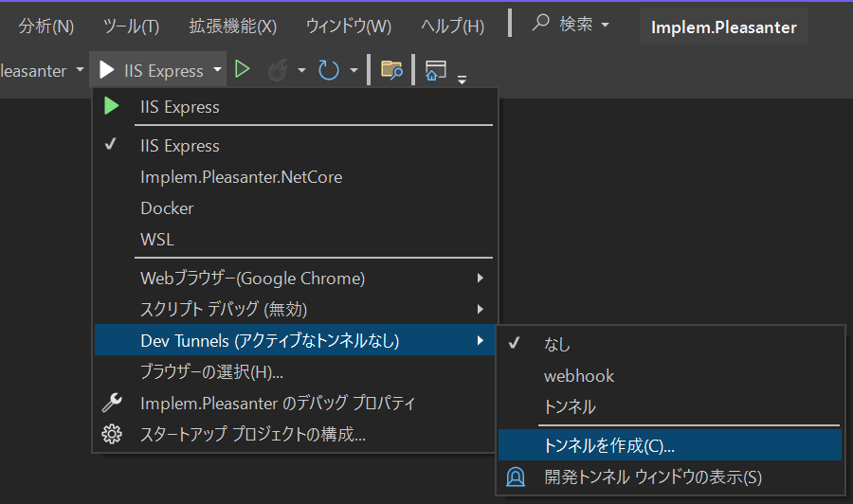Open スタートアップ プロジェクトの構成...
This screenshot has width=853, height=504.
point(295,434)
